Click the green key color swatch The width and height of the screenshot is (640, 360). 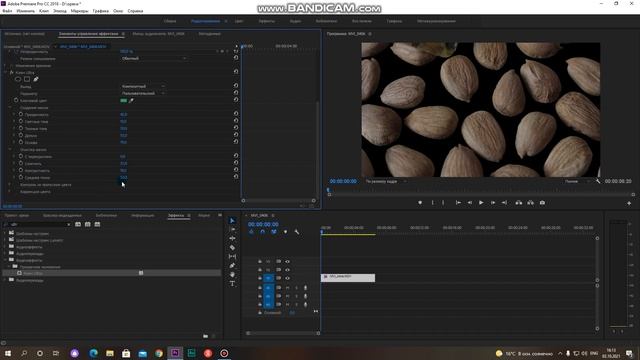(124, 100)
